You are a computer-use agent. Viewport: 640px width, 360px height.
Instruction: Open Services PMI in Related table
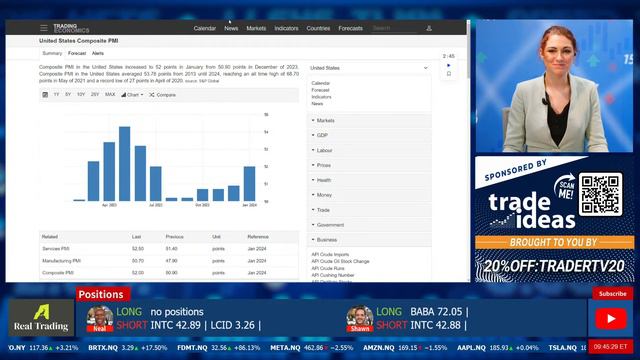(56, 249)
